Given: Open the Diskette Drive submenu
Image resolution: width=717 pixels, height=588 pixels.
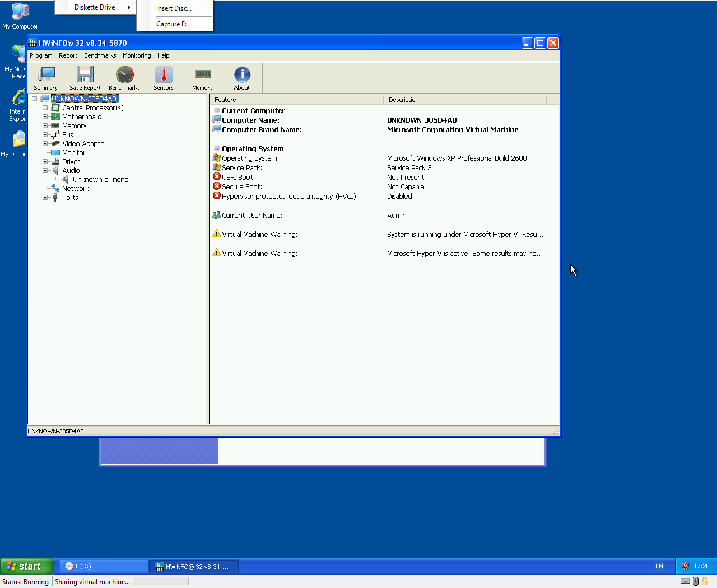Looking at the screenshot, I should coord(95,7).
